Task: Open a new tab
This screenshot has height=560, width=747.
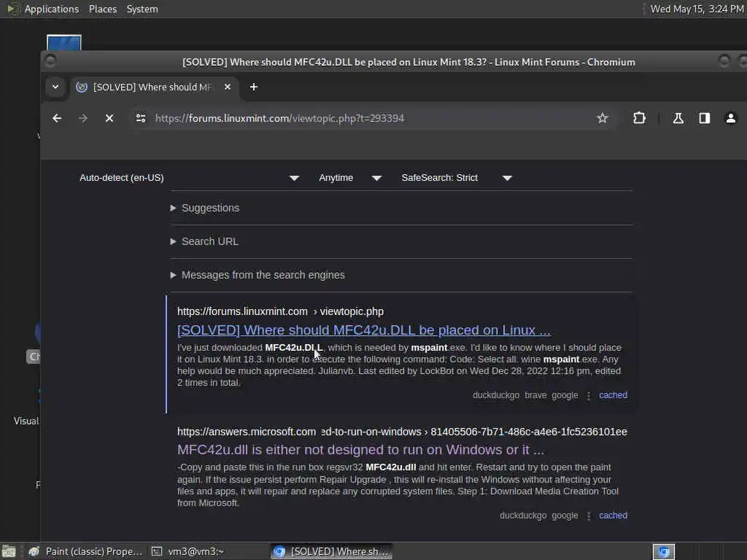Action: (253, 87)
